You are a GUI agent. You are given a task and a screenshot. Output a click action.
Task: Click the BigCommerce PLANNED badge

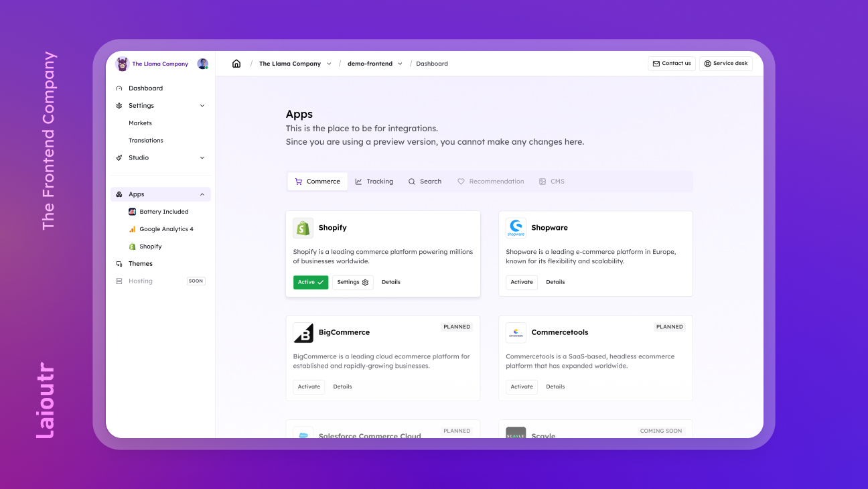coord(457,327)
